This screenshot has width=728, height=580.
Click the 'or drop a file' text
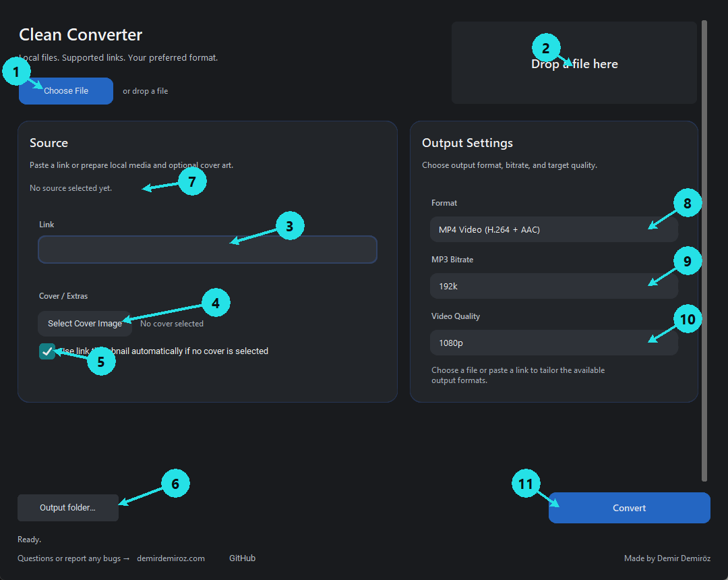(x=146, y=91)
